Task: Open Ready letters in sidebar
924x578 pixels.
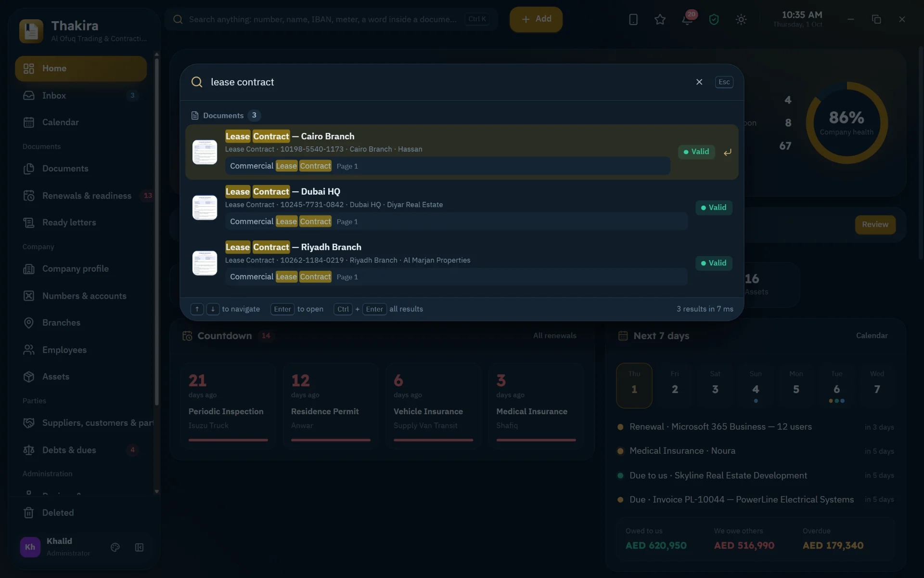Action: 81,223
